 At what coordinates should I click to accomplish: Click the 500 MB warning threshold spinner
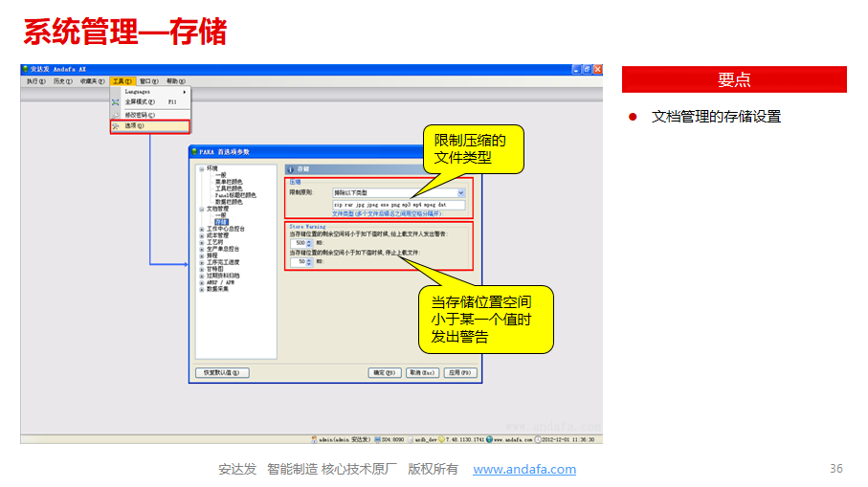302,243
